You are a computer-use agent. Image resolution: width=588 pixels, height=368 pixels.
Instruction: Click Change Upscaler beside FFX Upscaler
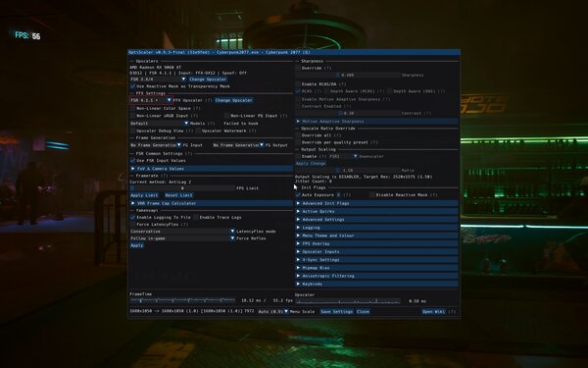tap(234, 100)
